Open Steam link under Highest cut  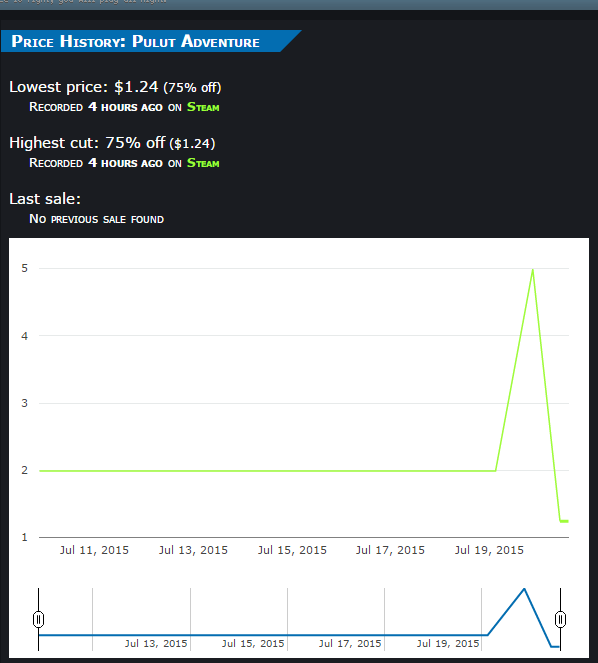click(x=203, y=163)
